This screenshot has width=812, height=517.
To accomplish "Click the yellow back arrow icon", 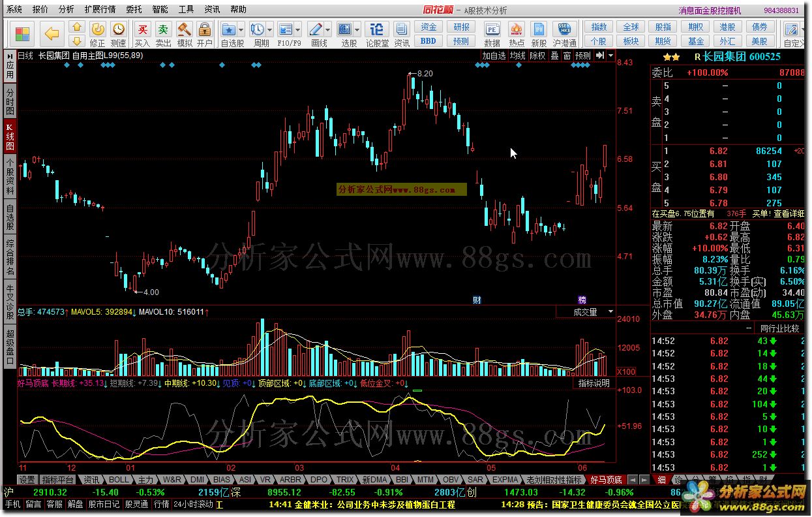I will 52,33.
